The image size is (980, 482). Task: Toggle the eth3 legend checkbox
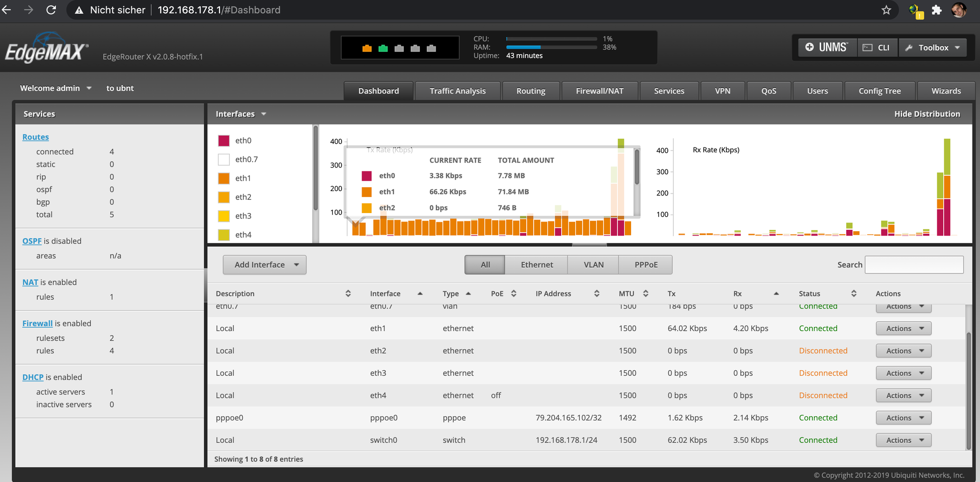point(224,216)
